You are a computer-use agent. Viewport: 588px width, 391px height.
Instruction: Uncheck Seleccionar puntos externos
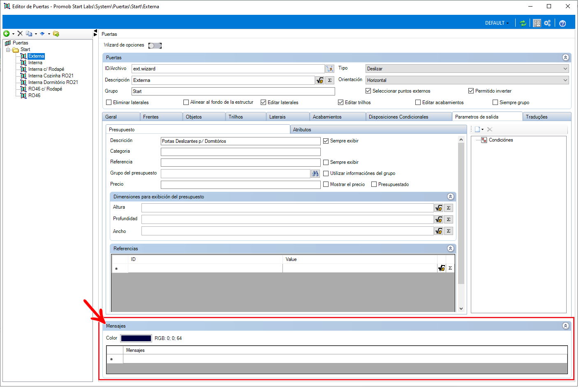tap(368, 91)
